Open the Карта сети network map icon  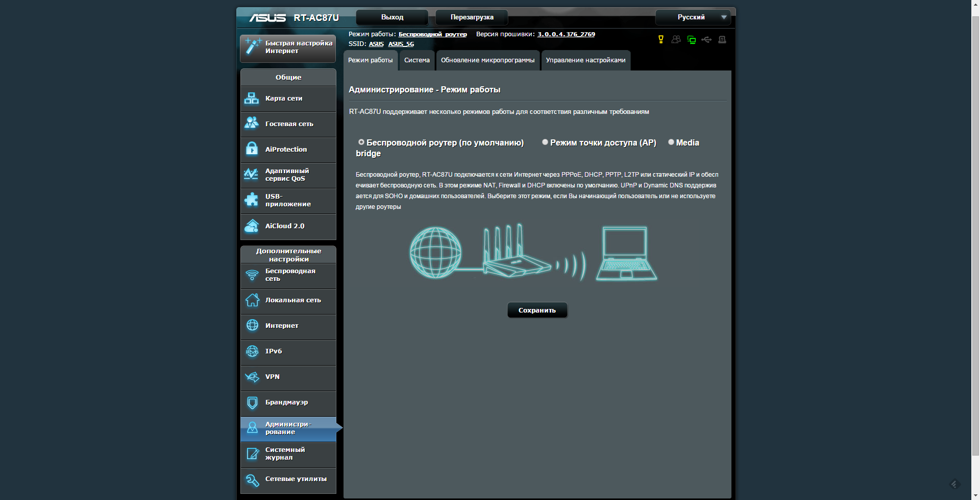point(252,98)
